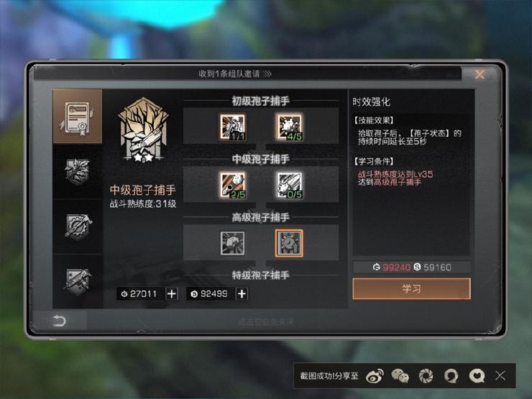Select the certificate tab in left sidebar
532x399 pixels.
(x=78, y=116)
